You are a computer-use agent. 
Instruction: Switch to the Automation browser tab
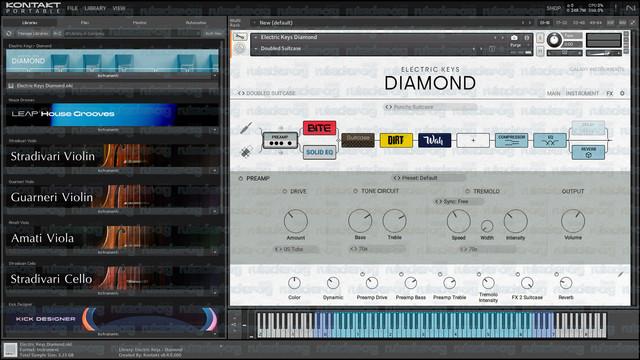click(196, 23)
